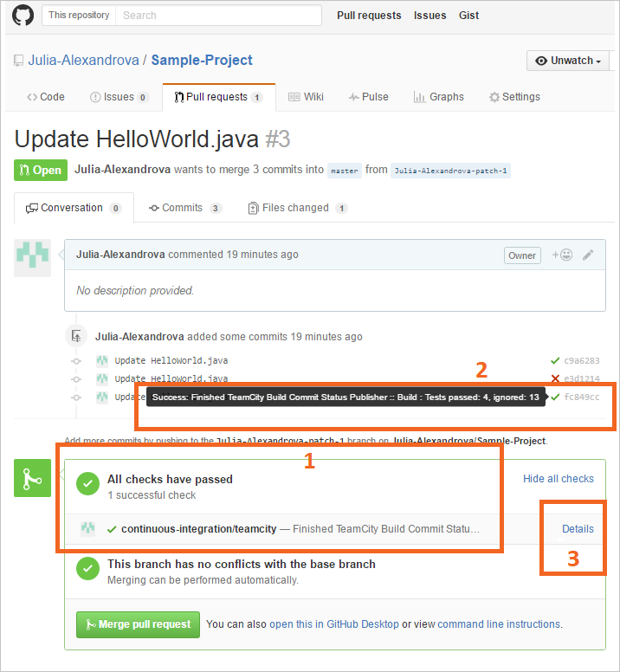620x672 pixels.
Task: Click 'open this in GitHub Desktop' link
Action: click(333, 624)
